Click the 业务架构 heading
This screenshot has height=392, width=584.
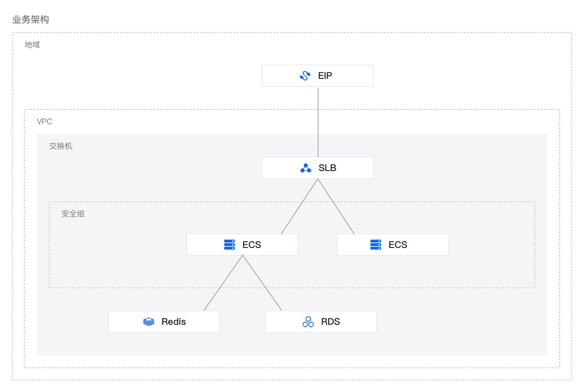coord(31,20)
